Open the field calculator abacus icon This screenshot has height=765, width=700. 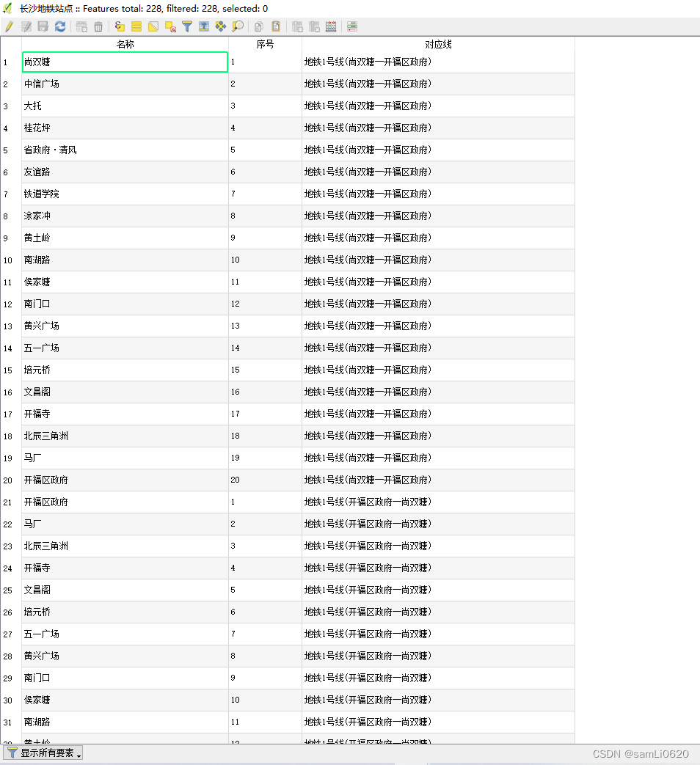pos(331,27)
